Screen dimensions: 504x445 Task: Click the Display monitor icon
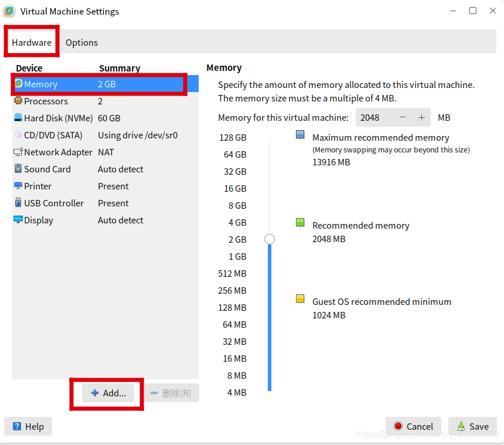pyautogui.click(x=18, y=220)
